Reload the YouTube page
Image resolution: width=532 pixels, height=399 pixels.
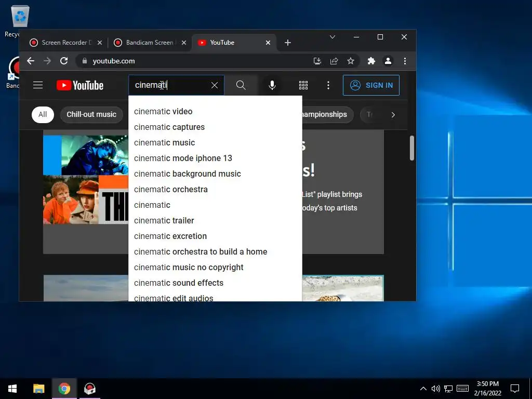[x=64, y=61]
